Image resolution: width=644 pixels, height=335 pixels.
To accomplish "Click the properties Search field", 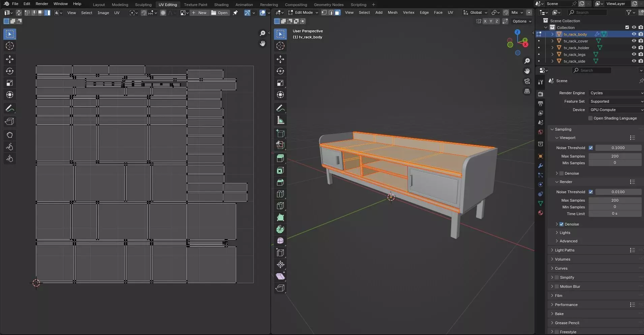I will coord(591,70).
